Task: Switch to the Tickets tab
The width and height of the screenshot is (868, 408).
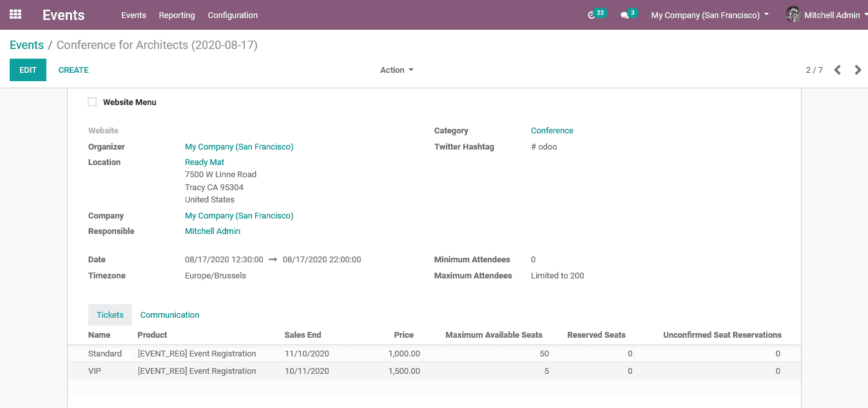Action: tap(110, 315)
